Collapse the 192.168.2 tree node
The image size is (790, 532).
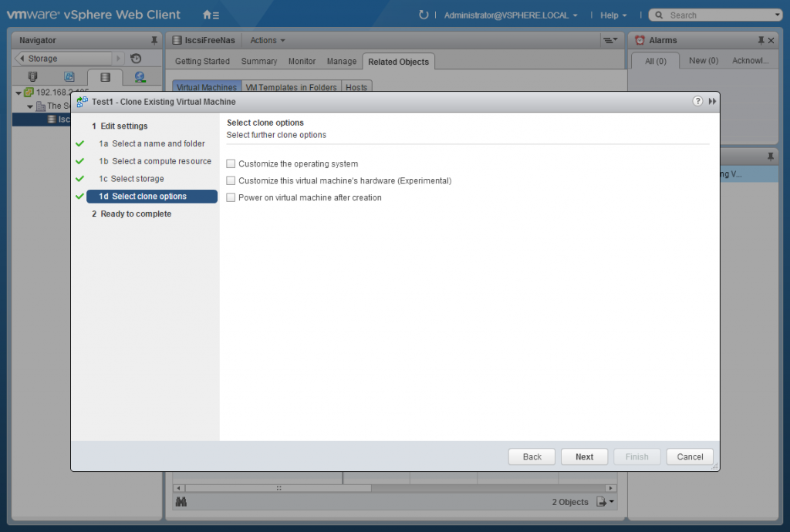(17, 91)
